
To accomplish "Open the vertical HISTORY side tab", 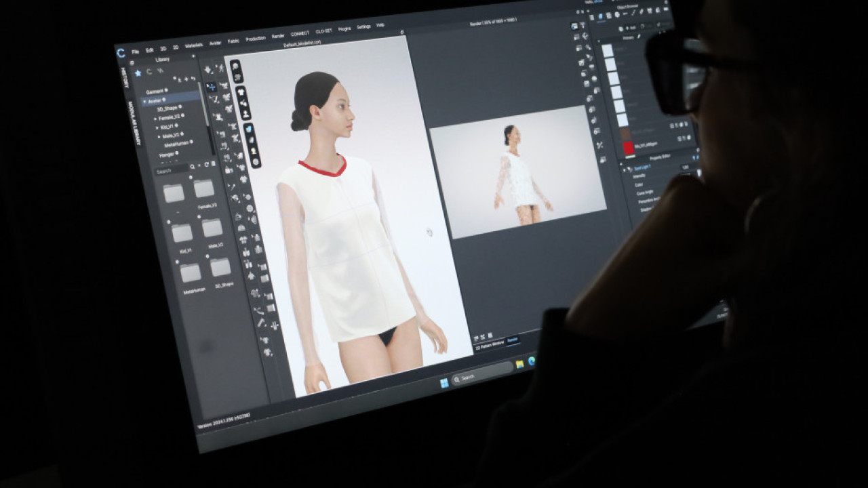I will click(124, 77).
